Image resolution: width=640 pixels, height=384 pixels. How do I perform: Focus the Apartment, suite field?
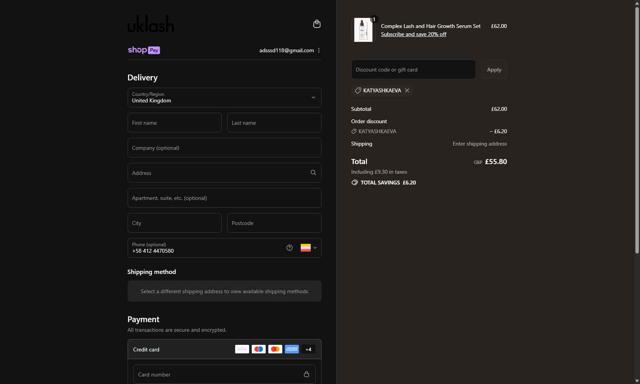pos(224,198)
